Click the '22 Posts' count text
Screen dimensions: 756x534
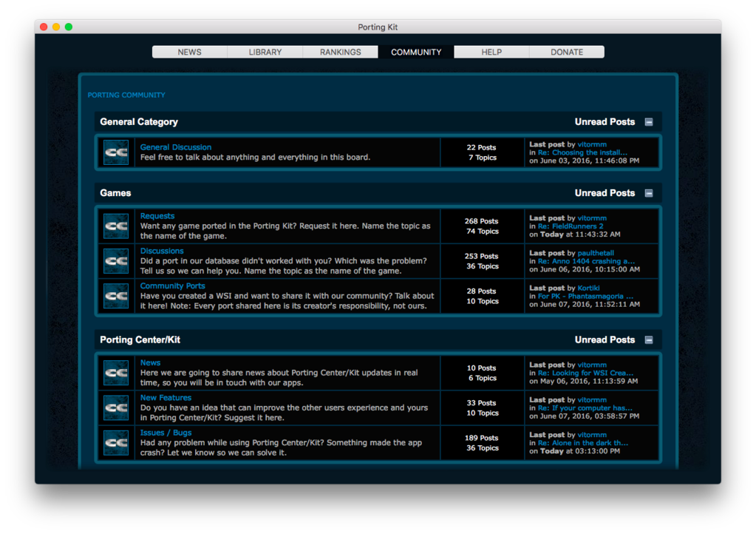(481, 148)
